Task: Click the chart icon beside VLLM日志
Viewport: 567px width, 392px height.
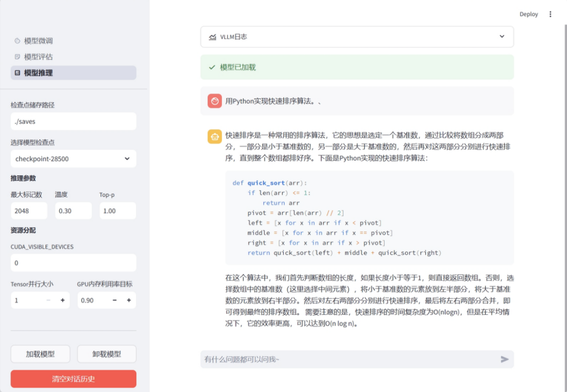Action: (x=213, y=37)
